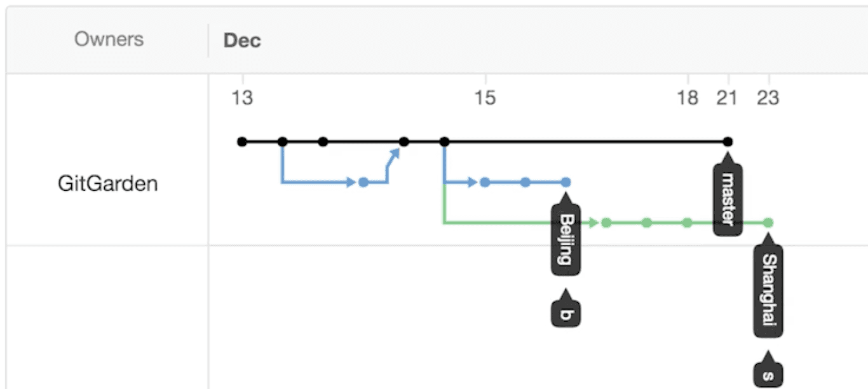
Task: Select the last blue Beijing branch commit
Action: (566, 182)
